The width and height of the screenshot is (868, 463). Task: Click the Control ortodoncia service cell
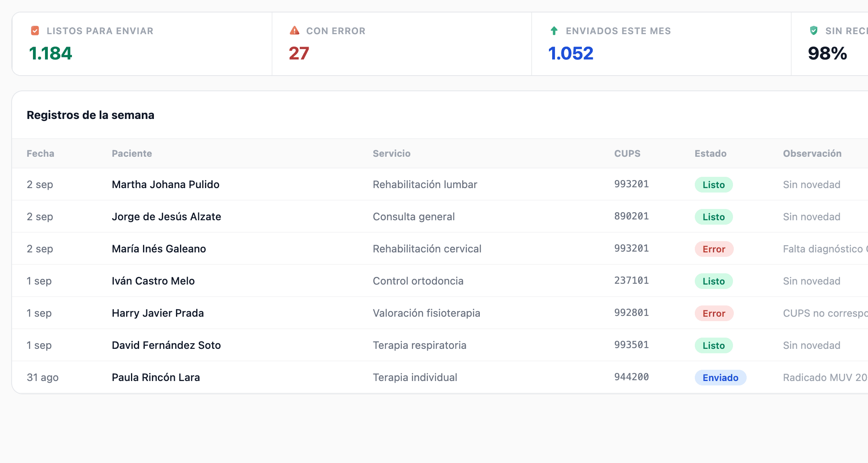click(x=418, y=281)
